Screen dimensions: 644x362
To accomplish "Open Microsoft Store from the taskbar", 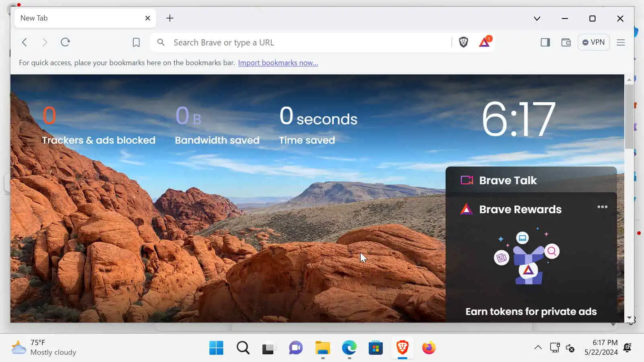I will point(376,348).
